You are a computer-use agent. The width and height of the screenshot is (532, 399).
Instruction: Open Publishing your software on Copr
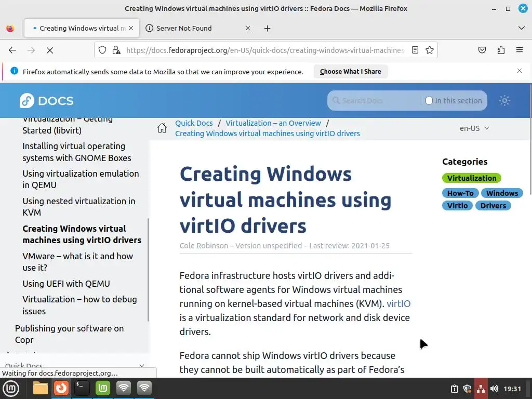69,334
